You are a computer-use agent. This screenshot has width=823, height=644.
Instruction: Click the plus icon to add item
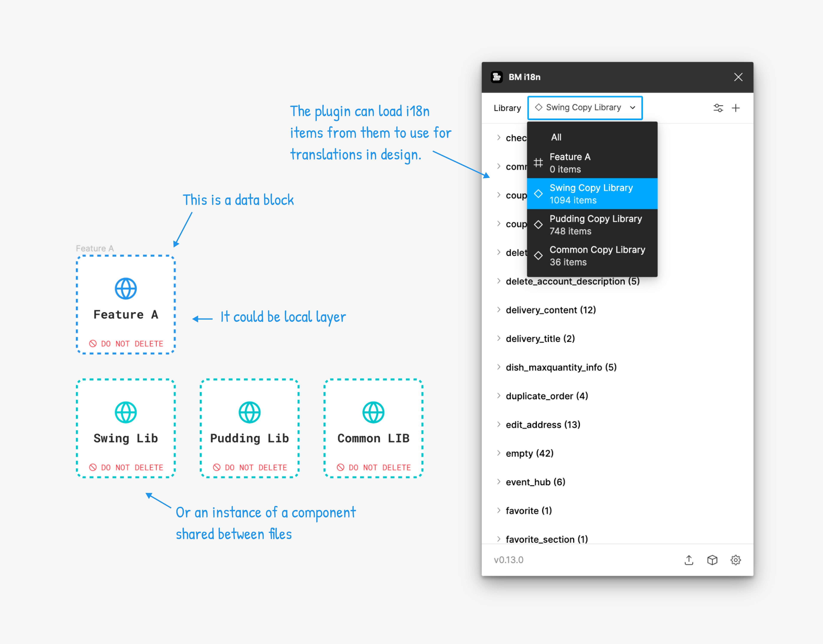(736, 108)
